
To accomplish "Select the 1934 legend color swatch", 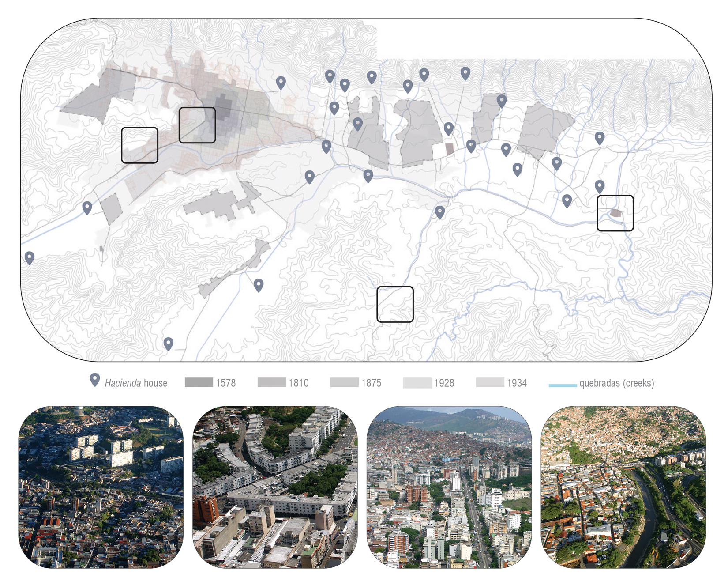I will [x=490, y=382].
